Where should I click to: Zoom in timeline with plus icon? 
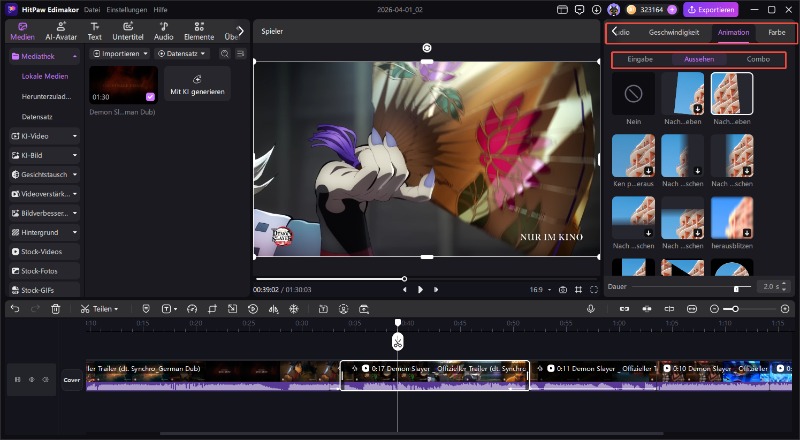click(785, 309)
